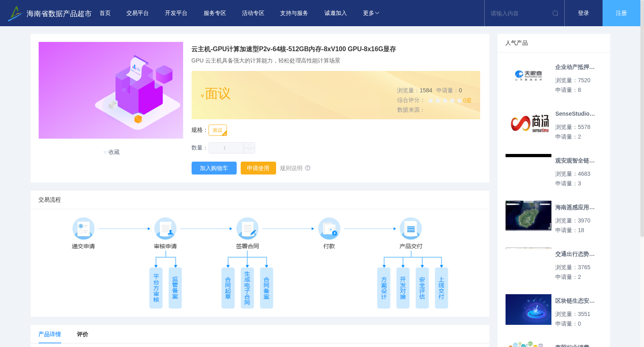Open the 活动专区 menu item
The image size is (644, 347).
[x=253, y=13]
